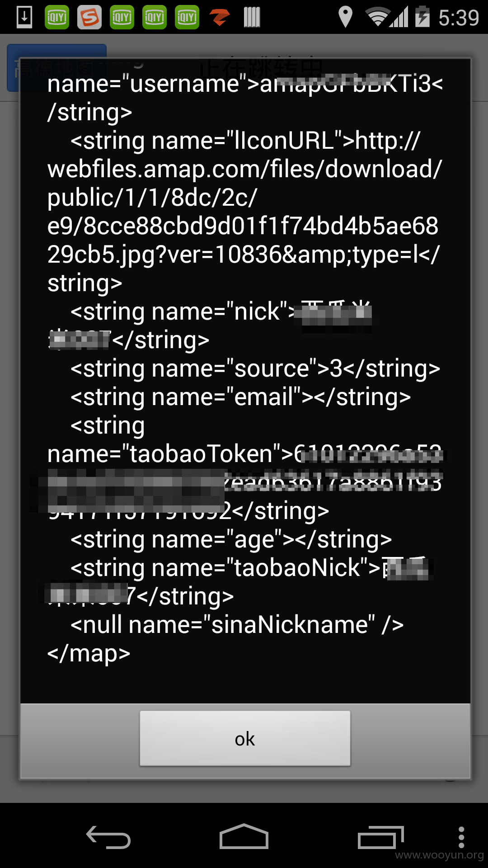Tap the ok button in dialog
This screenshot has width=488, height=868.
(x=245, y=738)
